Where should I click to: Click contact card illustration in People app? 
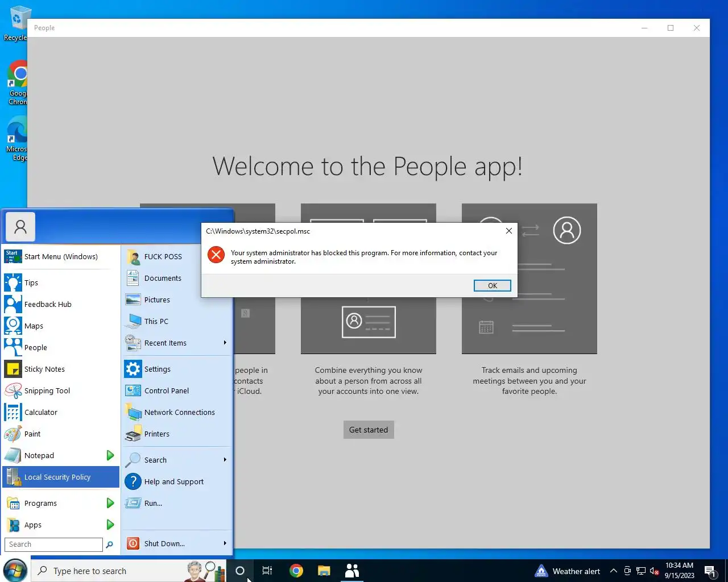tap(369, 321)
